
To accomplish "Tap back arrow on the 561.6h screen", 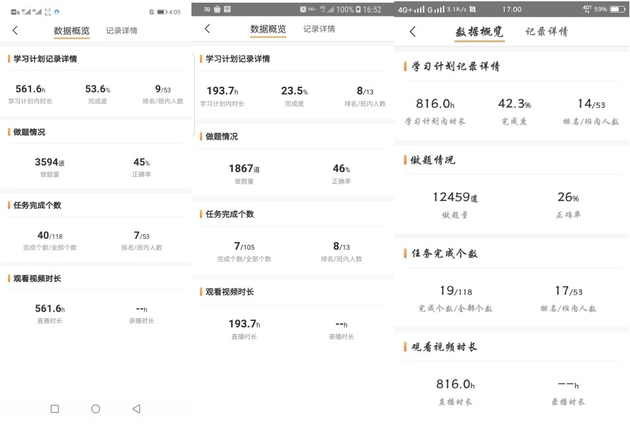I will 15,31.
